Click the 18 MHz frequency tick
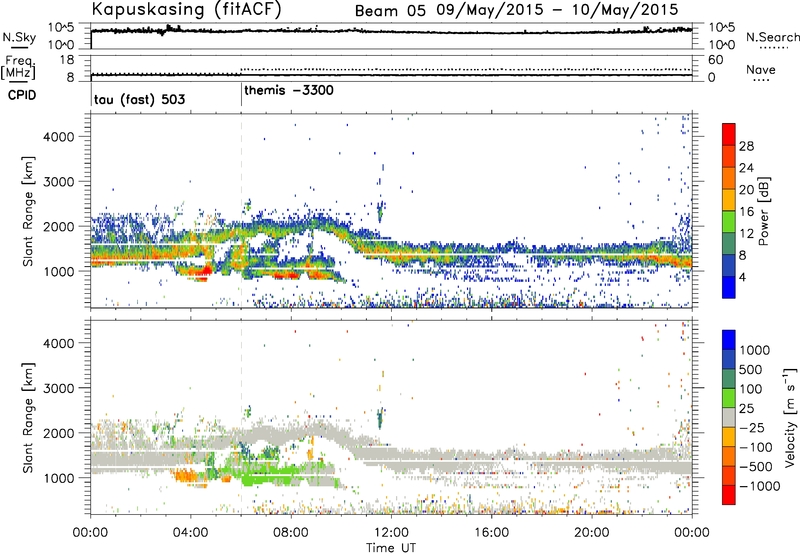The image size is (800, 554). [x=67, y=60]
